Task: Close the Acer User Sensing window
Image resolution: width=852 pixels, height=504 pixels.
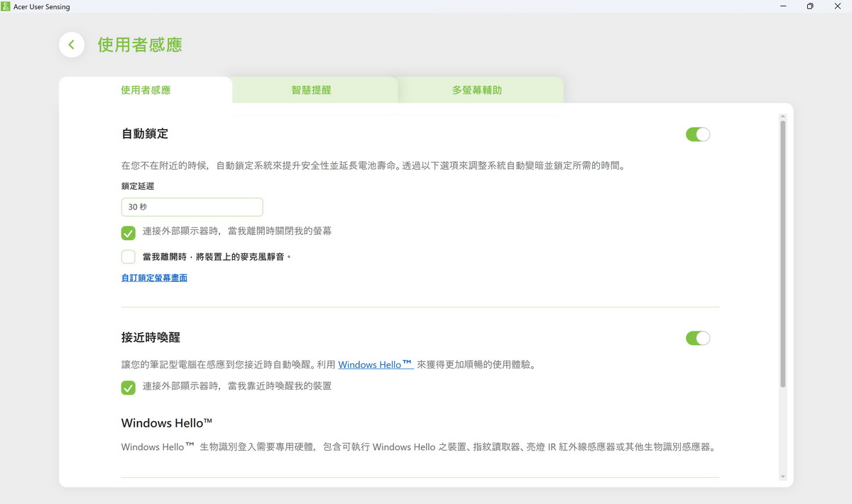Action: (x=837, y=6)
